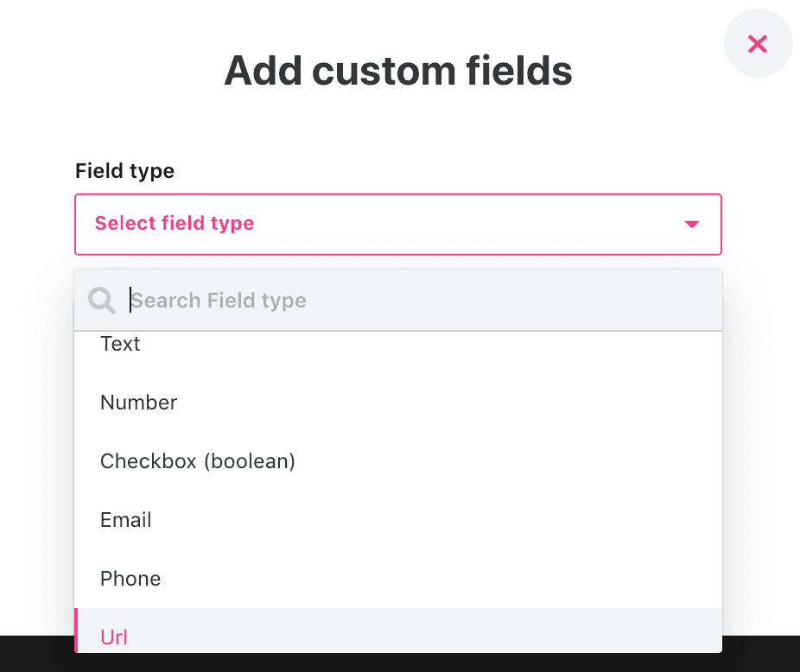Close the Add custom fields dialog
Screen dimensions: 800x672
coord(758,43)
